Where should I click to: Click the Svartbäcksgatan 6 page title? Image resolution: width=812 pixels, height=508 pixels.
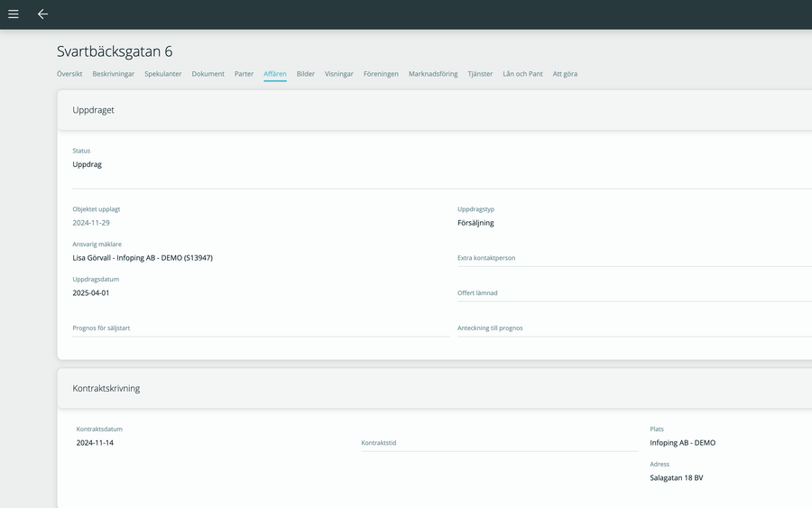(x=115, y=51)
